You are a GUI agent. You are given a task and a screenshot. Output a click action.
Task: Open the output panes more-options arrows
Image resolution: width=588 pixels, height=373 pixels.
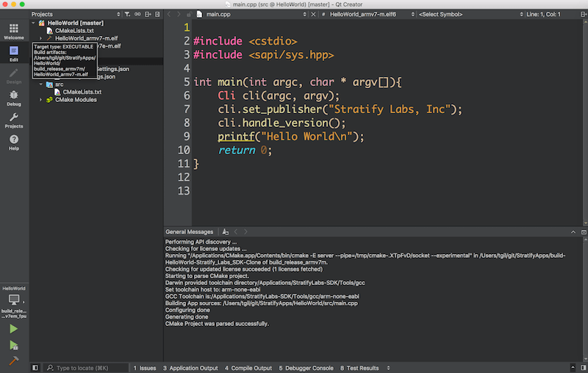(388, 368)
